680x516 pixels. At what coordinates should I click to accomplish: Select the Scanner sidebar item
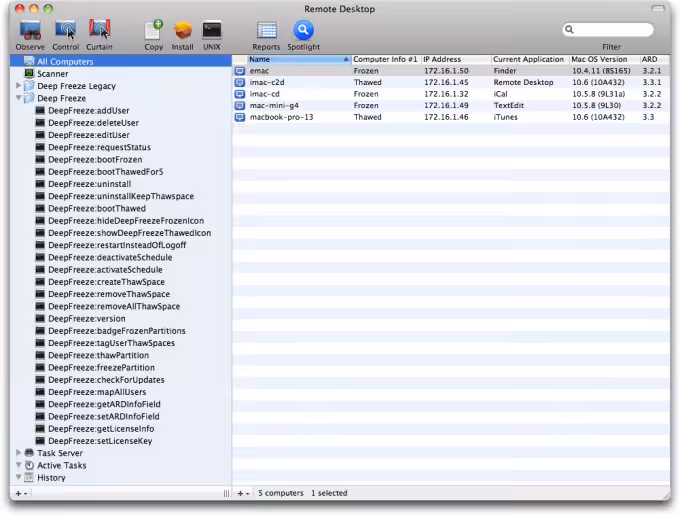tap(52, 74)
